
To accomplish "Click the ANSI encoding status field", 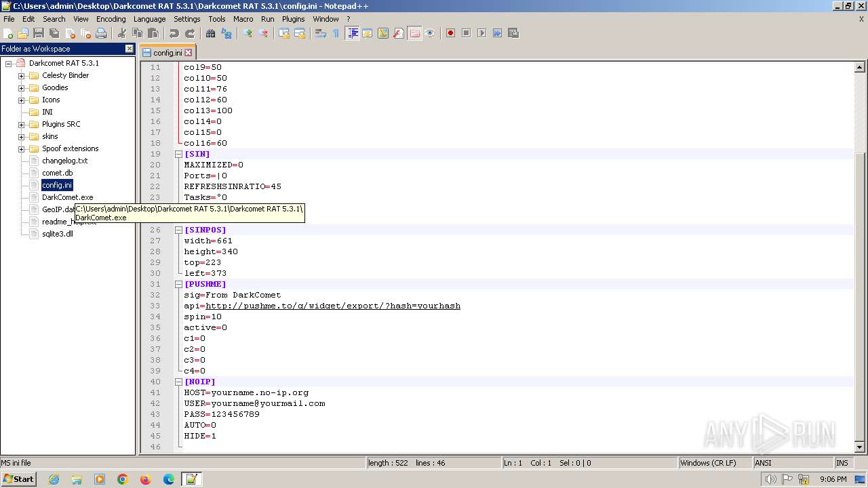I will point(792,463).
